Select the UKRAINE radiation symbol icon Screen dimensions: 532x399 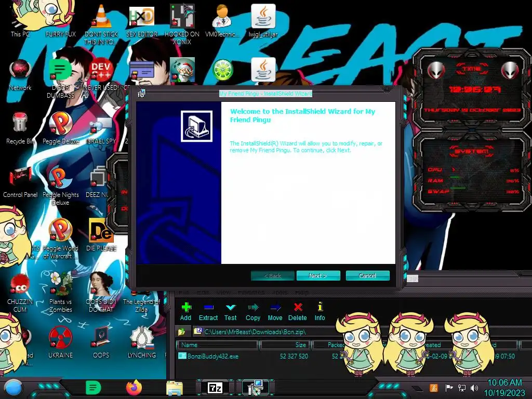coord(61,343)
